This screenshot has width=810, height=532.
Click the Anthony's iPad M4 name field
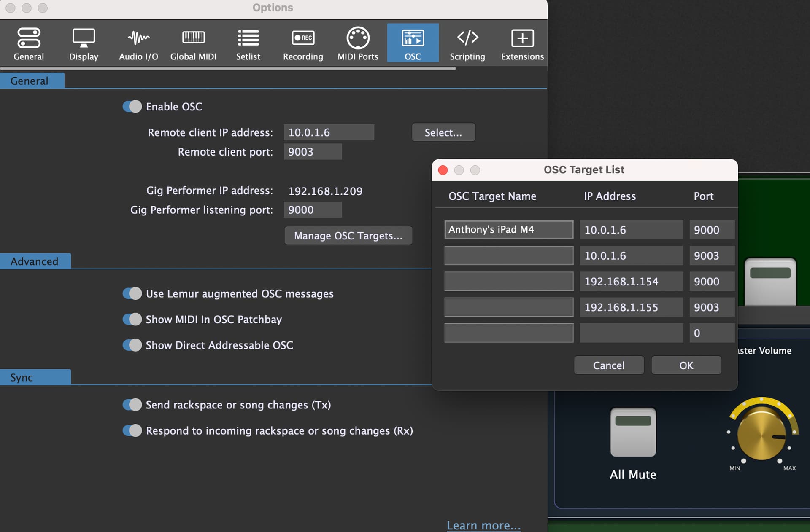pos(508,230)
